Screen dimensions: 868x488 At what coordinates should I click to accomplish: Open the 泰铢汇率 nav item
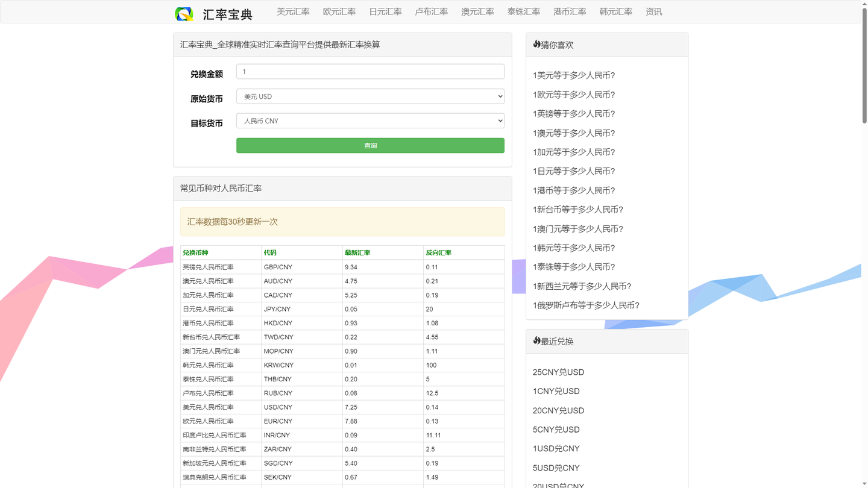pos(524,11)
